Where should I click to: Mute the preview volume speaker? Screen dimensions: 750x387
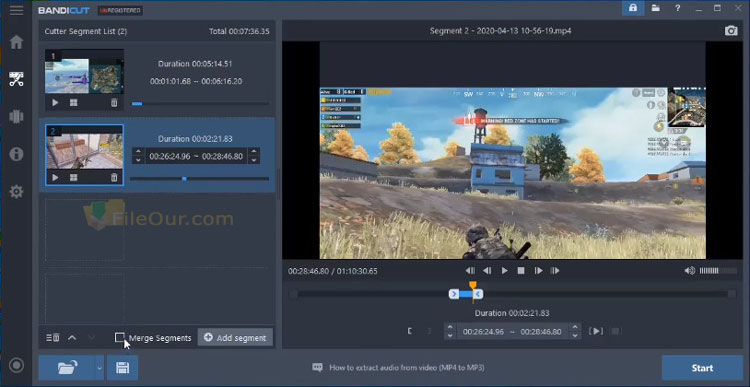[689, 271]
